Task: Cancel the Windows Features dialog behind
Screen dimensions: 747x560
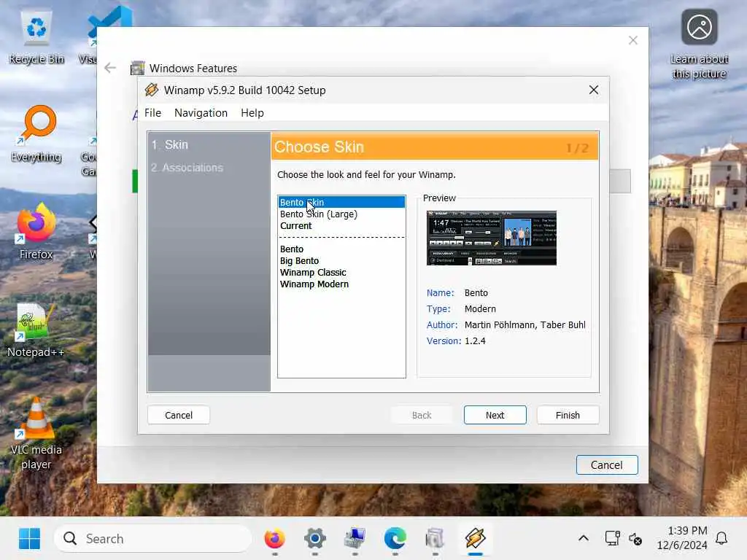Action: (x=606, y=464)
